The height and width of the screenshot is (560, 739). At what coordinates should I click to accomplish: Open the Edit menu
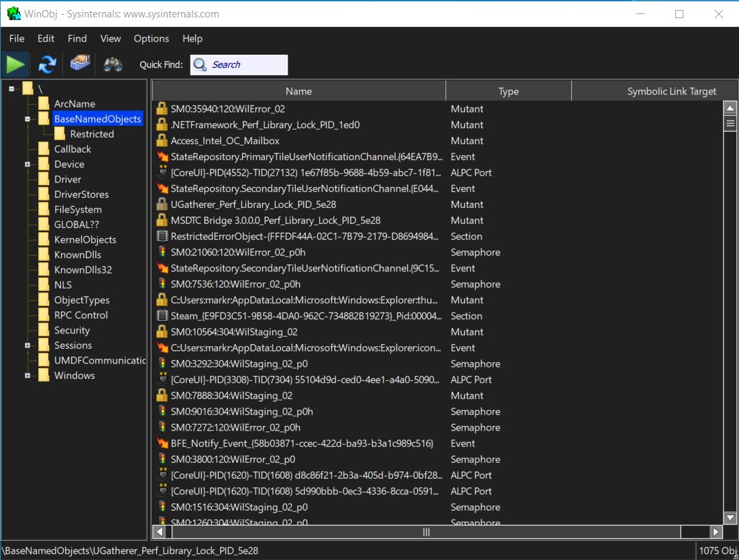point(46,39)
